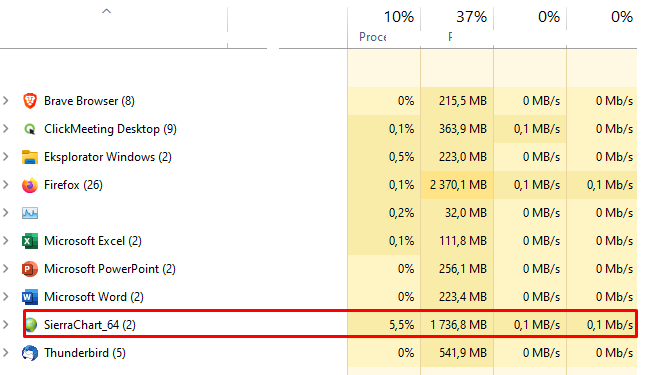Viewport: 663px width, 375px height.
Task: Expand the Firefox (26) process group
Action: (6, 185)
